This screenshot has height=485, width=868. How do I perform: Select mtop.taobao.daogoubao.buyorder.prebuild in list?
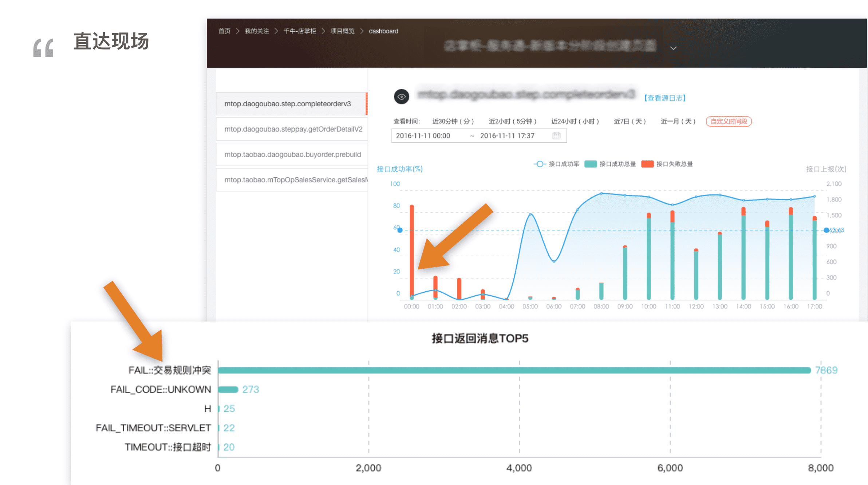tap(292, 154)
